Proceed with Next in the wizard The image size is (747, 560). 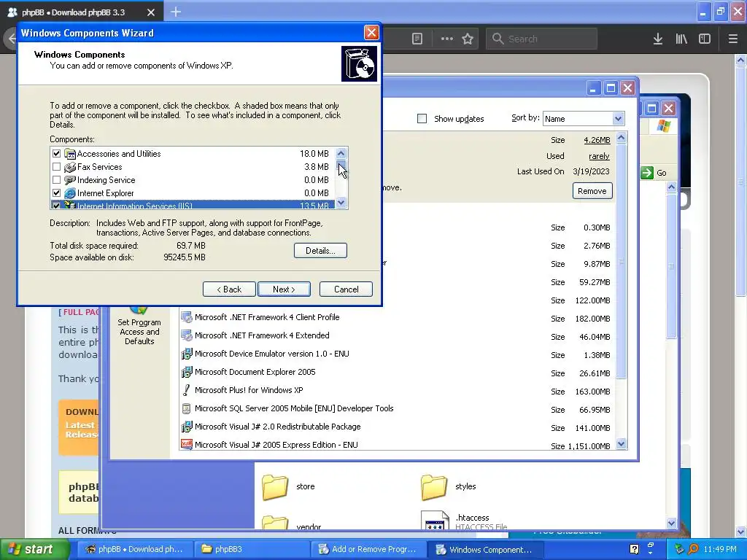284,289
